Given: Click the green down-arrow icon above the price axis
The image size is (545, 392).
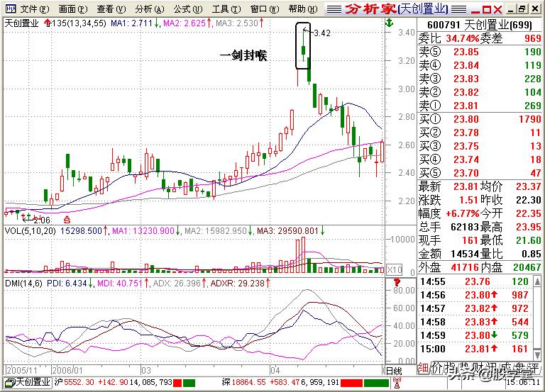Looking at the screenshot, I should (x=390, y=23).
